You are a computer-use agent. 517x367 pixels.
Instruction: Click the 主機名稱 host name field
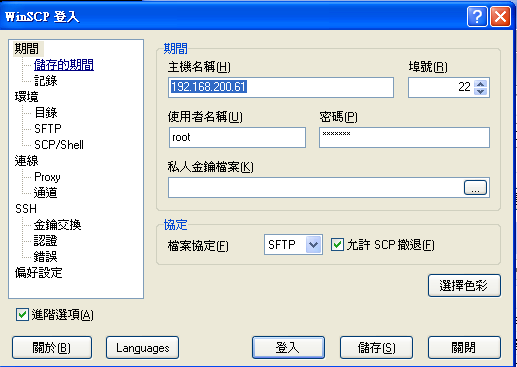point(281,87)
